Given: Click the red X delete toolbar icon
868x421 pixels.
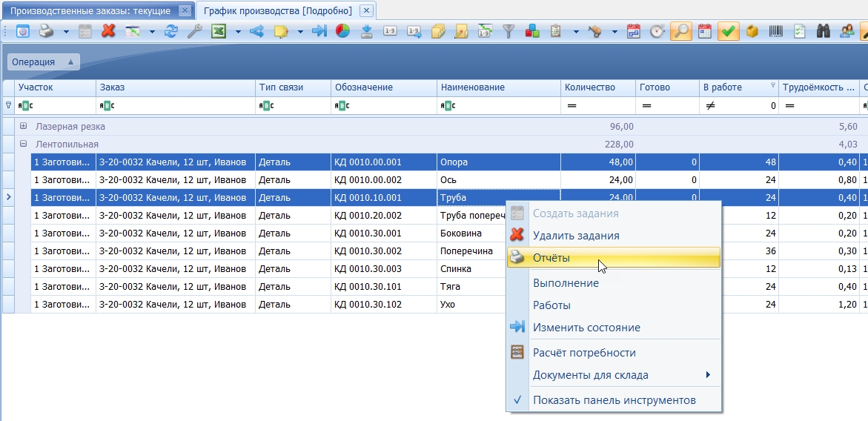Looking at the screenshot, I should tap(108, 32).
